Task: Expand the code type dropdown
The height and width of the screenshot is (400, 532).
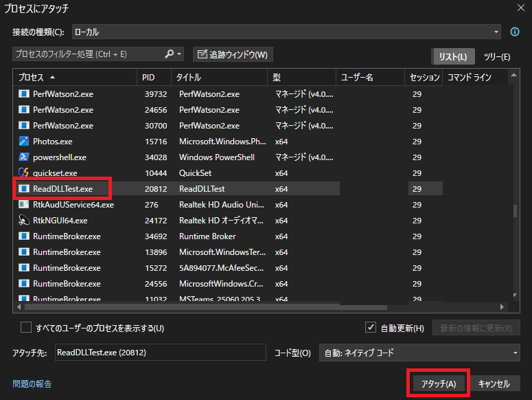Action: pos(515,353)
